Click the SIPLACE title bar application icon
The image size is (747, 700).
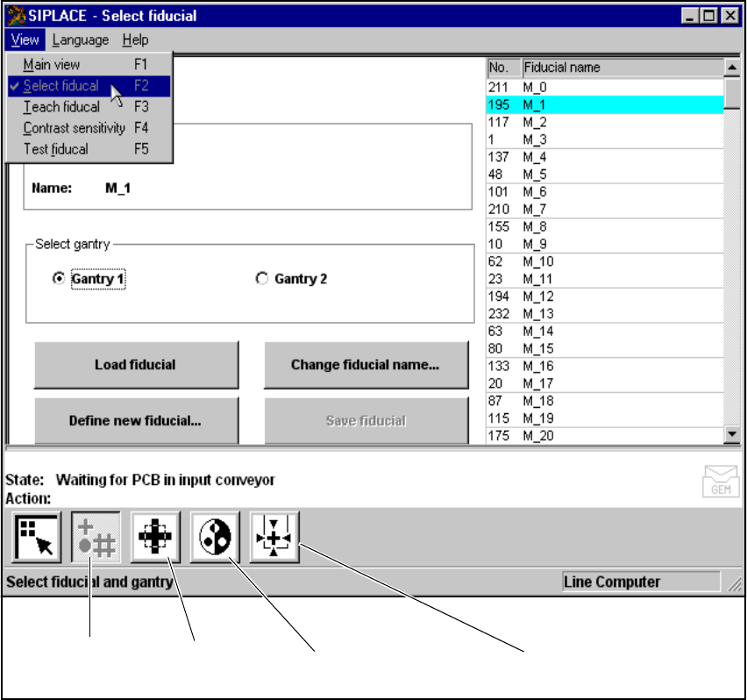pyautogui.click(x=16, y=16)
